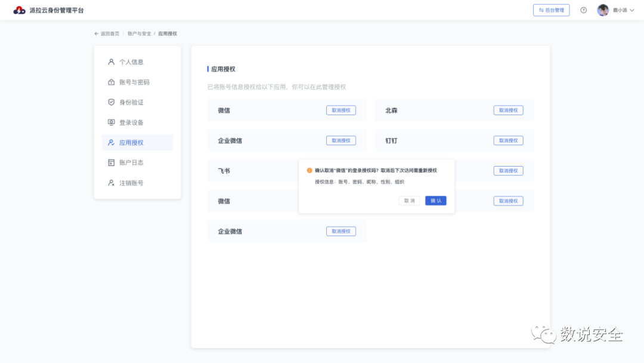
Task: Click the cloud logo in the header
Action: (x=19, y=10)
